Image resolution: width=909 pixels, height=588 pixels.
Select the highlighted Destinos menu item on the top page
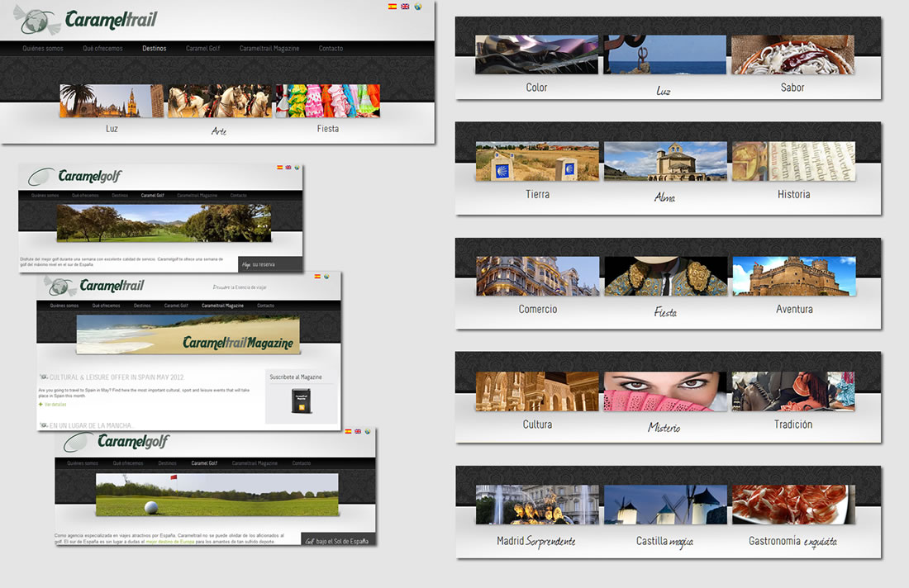click(155, 49)
